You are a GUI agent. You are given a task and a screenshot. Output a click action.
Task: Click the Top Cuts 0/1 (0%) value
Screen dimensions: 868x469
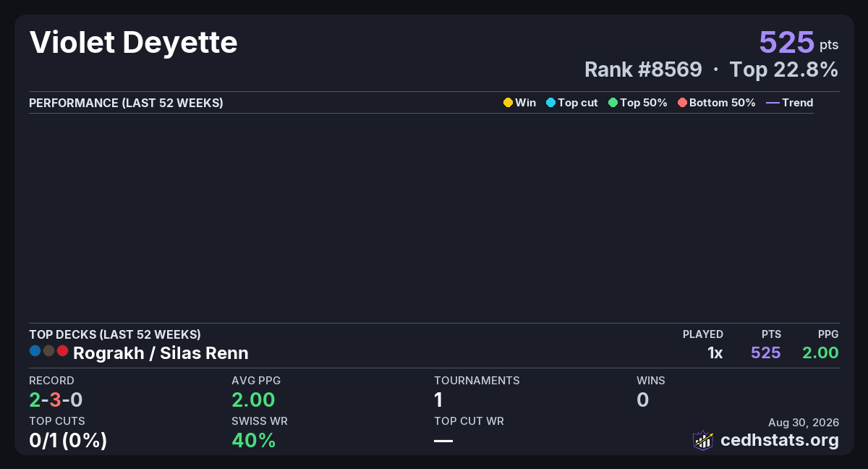(x=68, y=440)
